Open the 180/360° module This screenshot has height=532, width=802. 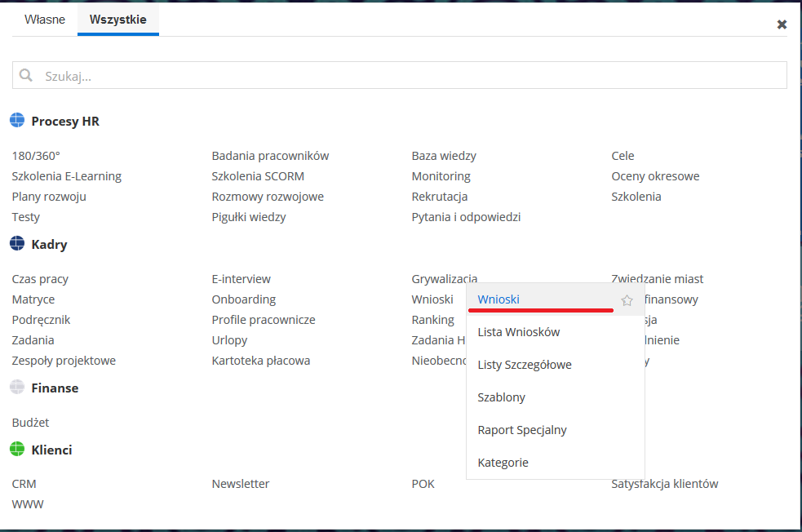36,156
